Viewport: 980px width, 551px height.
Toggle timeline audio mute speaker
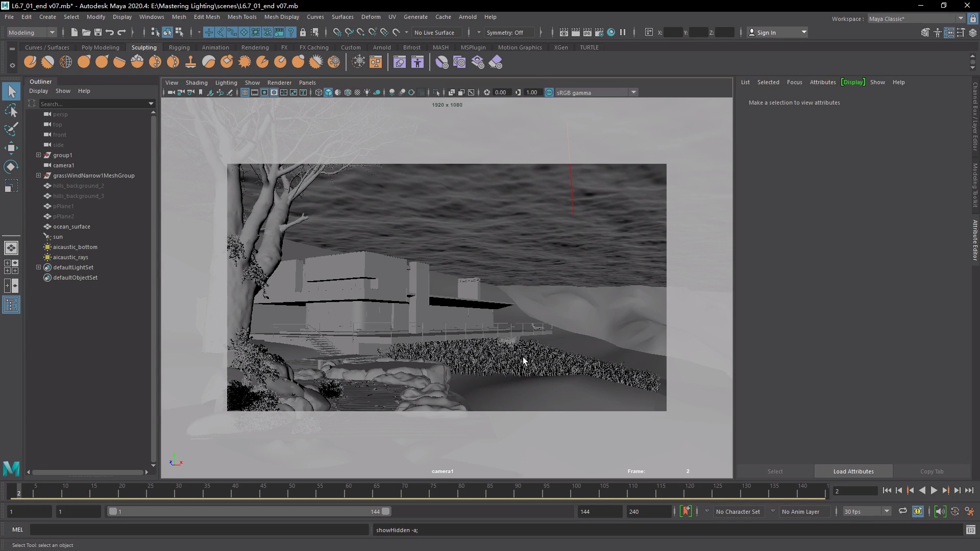(940, 511)
